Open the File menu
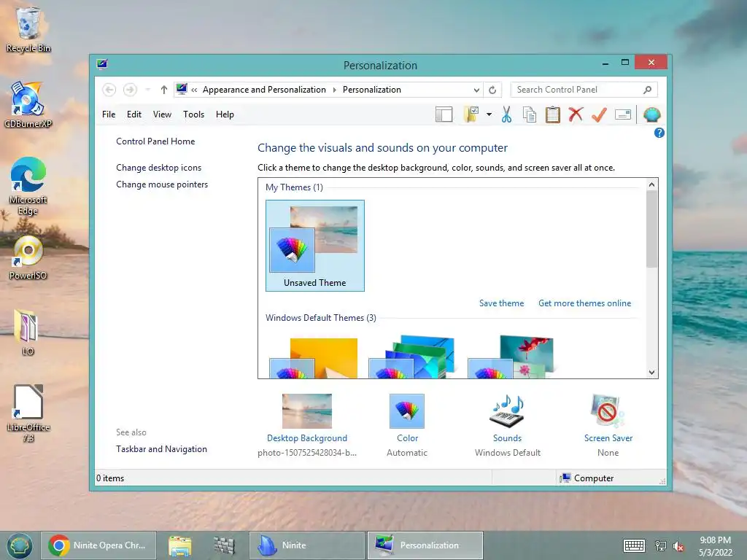747x560 pixels. [x=109, y=114]
